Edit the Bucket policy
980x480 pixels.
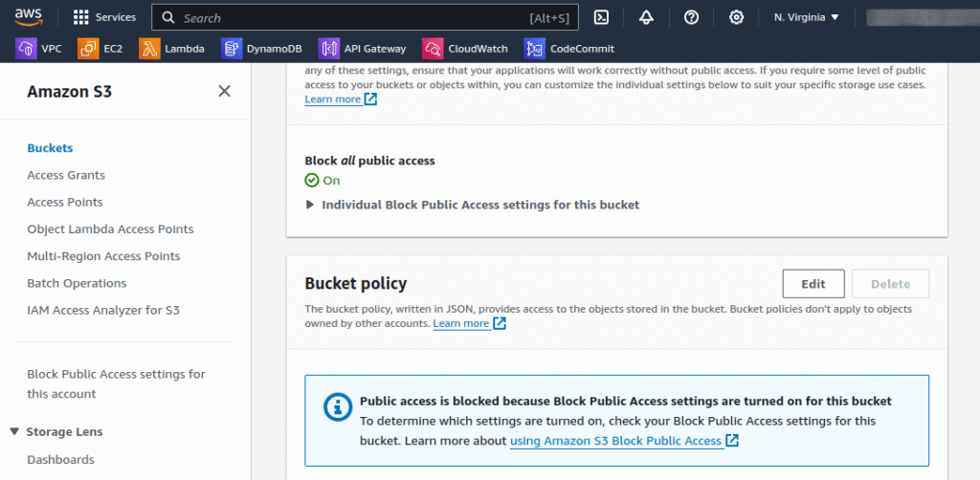813,284
